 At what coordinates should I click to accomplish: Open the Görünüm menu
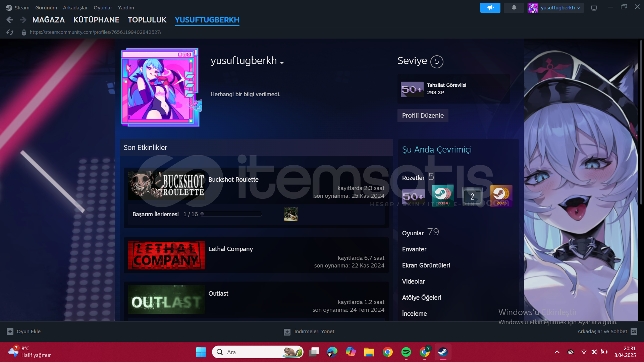(x=46, y=7)
